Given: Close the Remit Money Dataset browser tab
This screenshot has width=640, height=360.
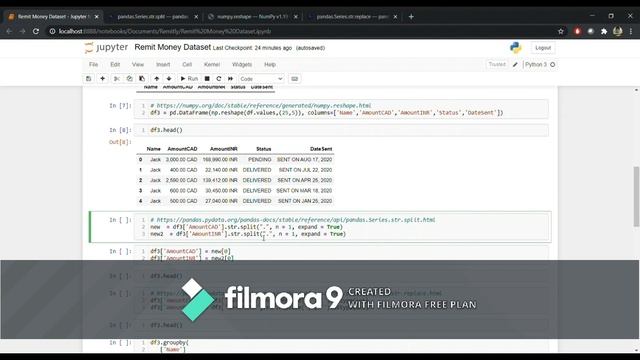Looking at the screenshot, I should [96, 17].
